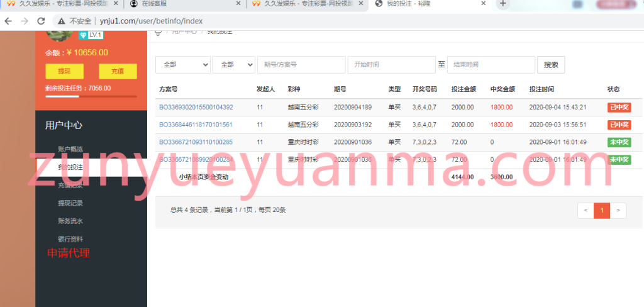Open 银行资料 in the sidebar
The width and height of the screenshot is (644, 307).
point(70,239)
